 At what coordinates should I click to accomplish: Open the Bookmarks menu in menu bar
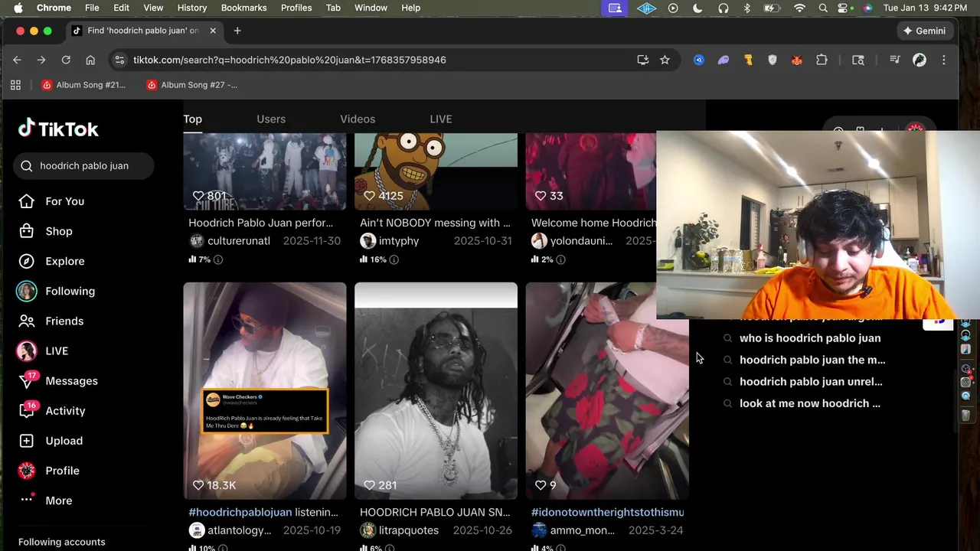click(x=243, y=8)
